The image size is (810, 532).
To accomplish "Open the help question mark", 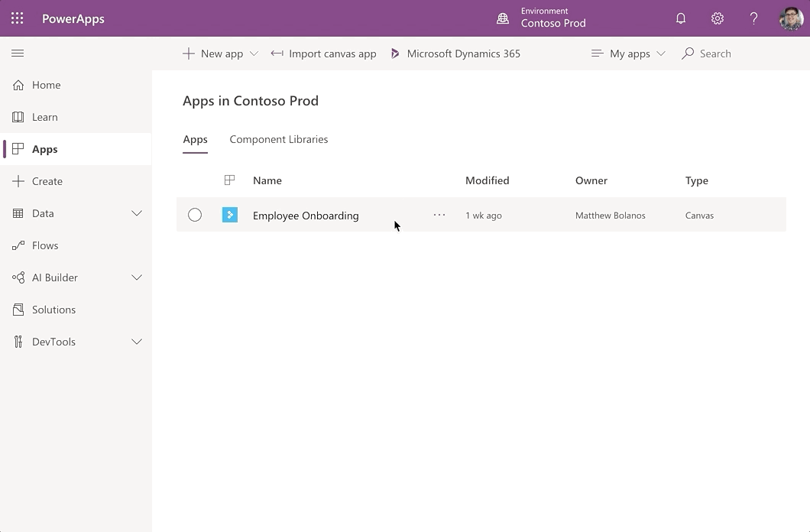I will [753, 18].
